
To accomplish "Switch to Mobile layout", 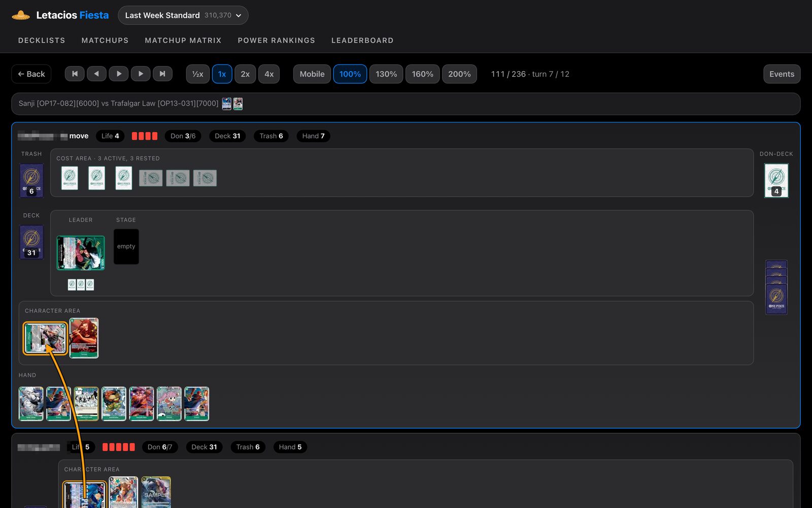I will (x=312, y=74).
